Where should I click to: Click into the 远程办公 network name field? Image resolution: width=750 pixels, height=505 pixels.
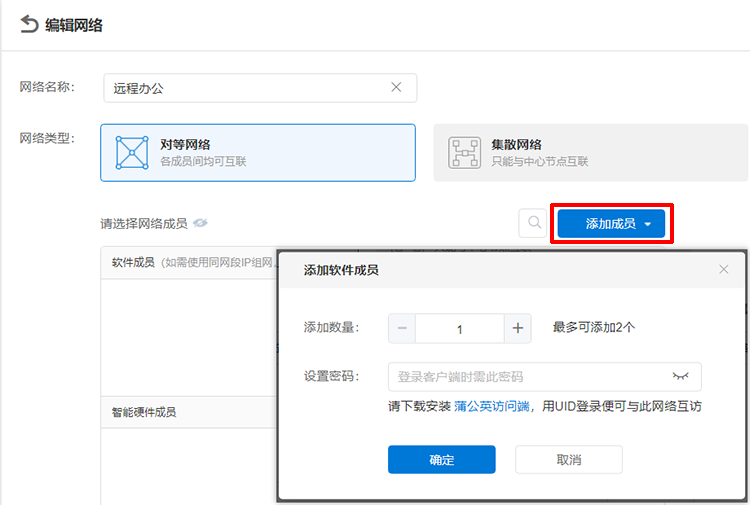click(x=260, y=88)
